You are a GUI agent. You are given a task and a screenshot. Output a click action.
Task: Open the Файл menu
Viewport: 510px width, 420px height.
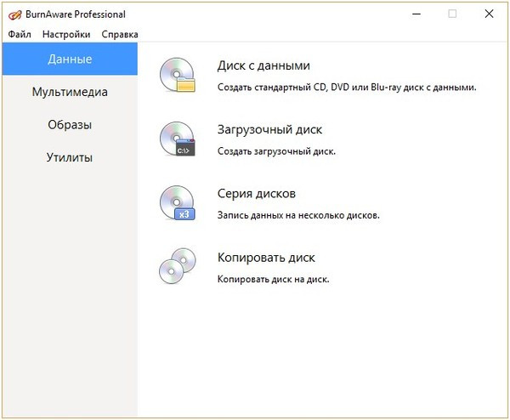pos(20,34)
